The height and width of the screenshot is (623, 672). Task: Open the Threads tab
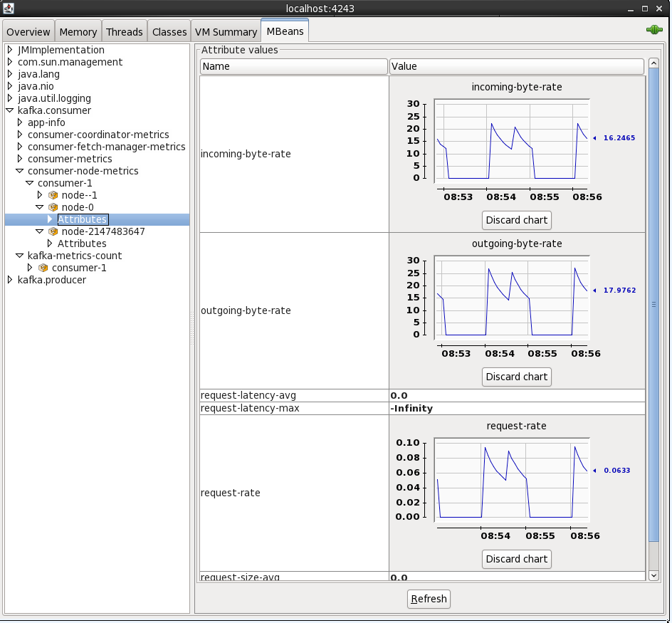(125, 32)
